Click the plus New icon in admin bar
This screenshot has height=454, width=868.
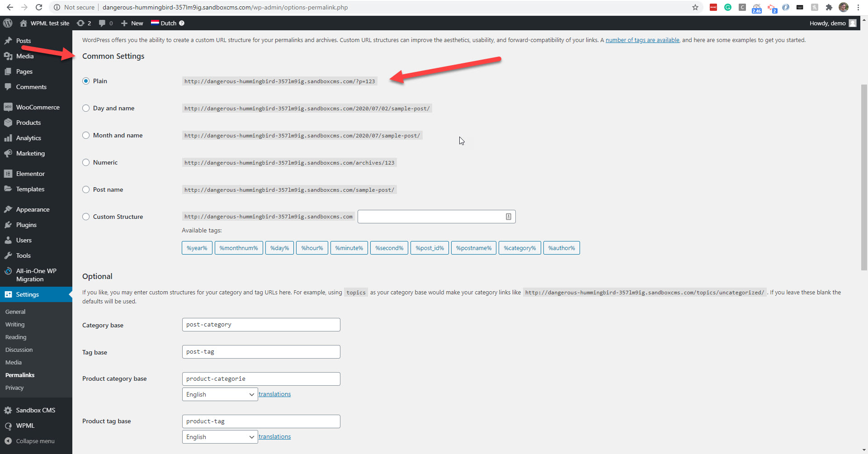point(124,23)
